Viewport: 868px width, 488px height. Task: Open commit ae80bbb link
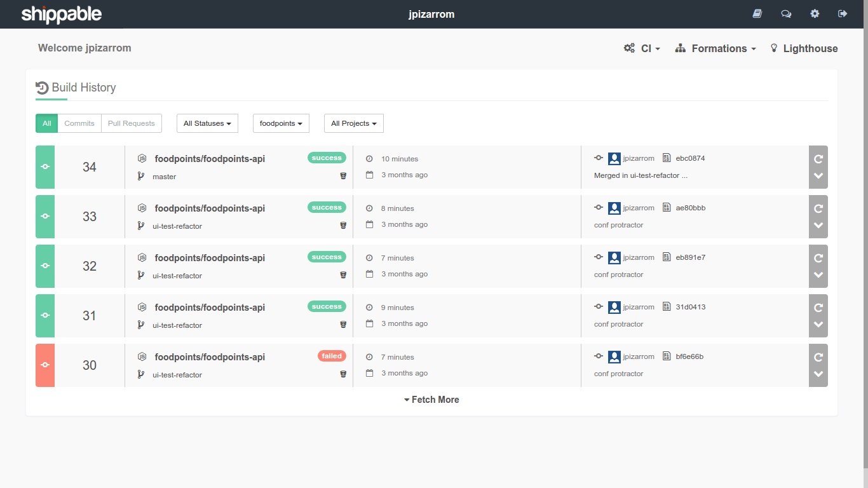(x=691, y=208)
